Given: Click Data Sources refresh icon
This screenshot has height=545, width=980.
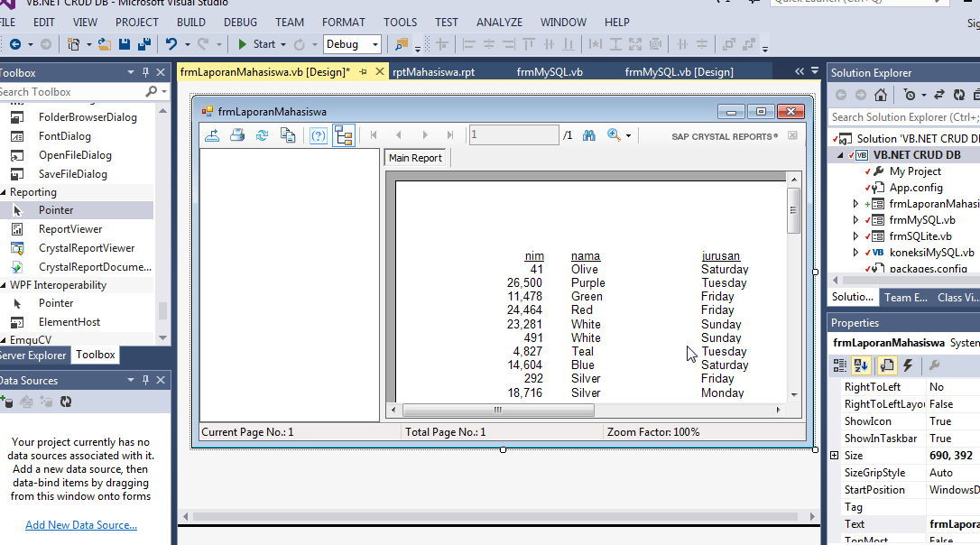Looking at the screenshot, I should [x=66, y=402].
